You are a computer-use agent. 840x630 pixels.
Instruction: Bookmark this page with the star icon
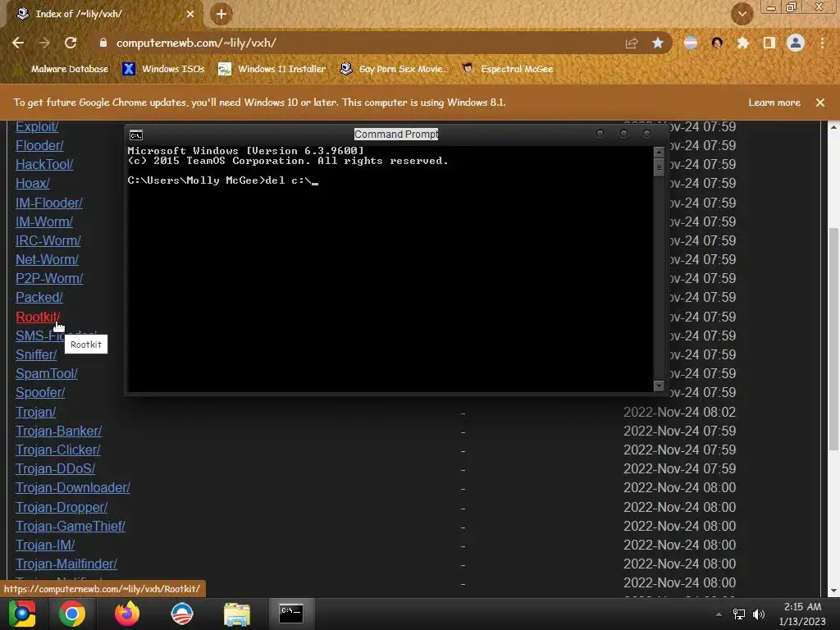pos(658,43)
